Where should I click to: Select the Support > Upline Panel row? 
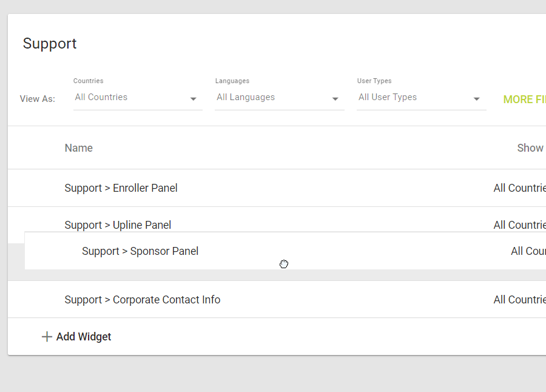click(118, 225)
